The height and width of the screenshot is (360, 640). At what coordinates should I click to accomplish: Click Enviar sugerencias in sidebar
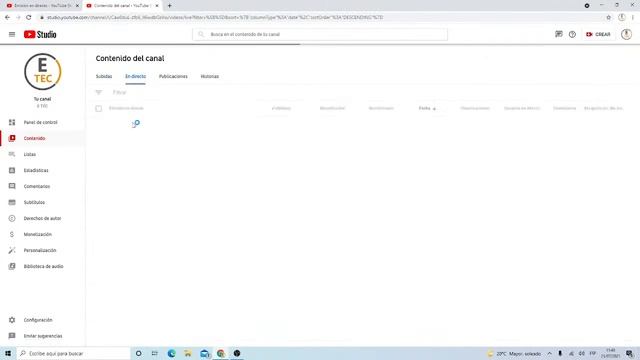pos(42,336)
